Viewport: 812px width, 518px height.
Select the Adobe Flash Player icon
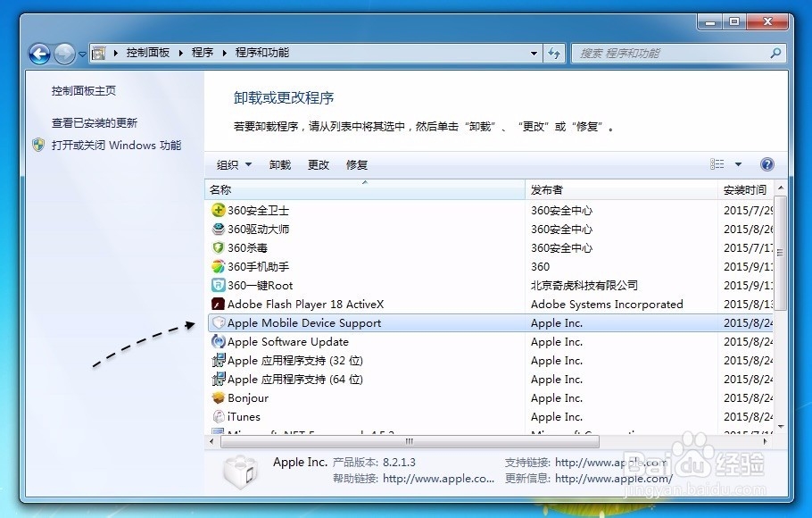(x=218, y=304)
